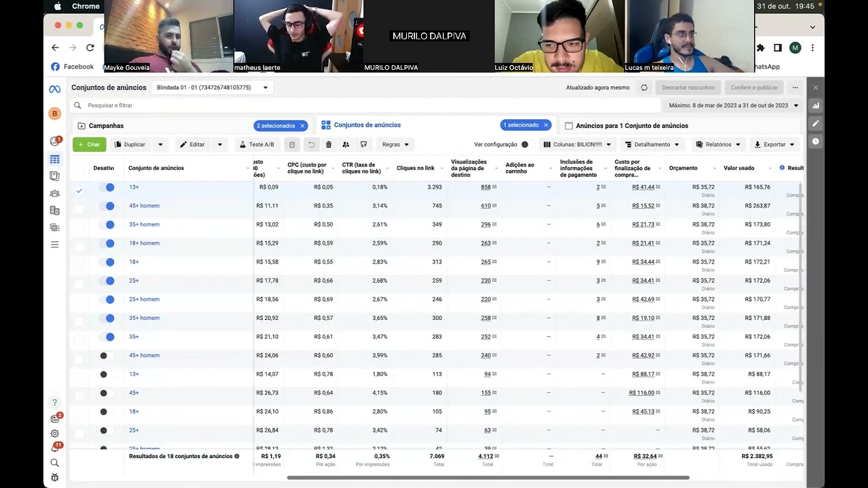Image resolution: width=868 pixels, height=488 pixels.
Task: Clear the 1 selecionado chip
Action: pos(546,125)
